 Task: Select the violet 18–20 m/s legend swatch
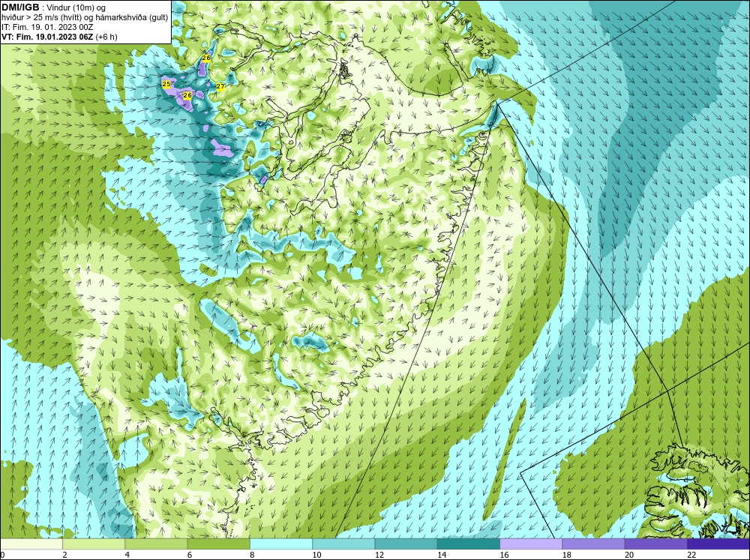pos(593,544)
